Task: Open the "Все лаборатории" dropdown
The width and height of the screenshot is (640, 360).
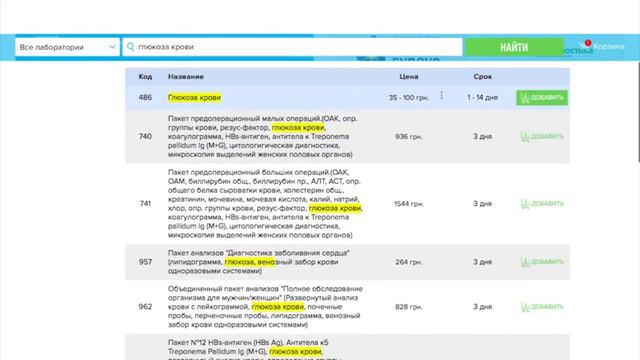Action: click(x=68, y=47)
